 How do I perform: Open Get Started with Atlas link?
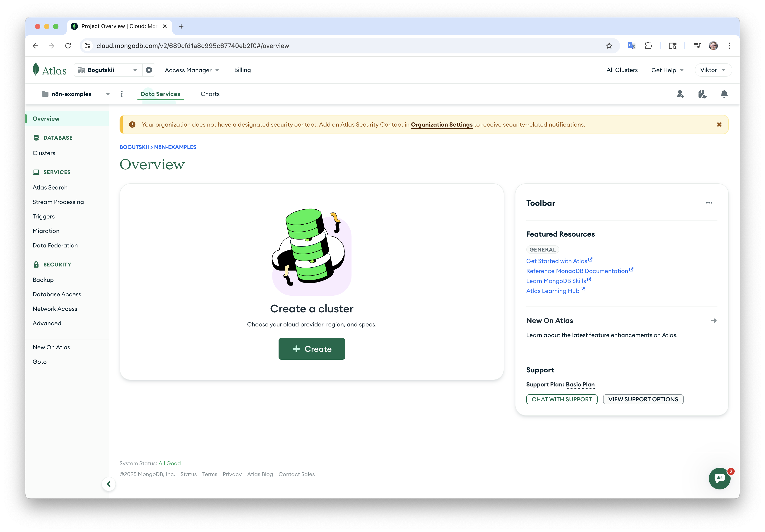click(x=556, y=261)
